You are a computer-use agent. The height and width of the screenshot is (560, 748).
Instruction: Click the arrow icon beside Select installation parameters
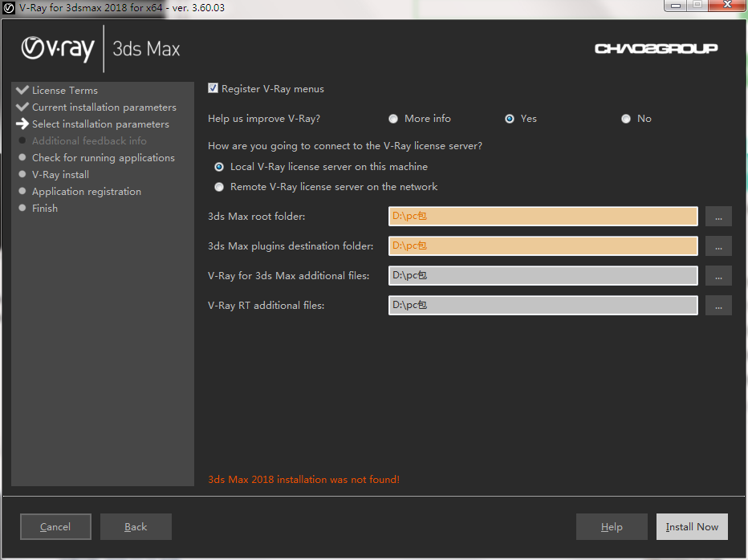pyautogui.click(x=22, y=124)
